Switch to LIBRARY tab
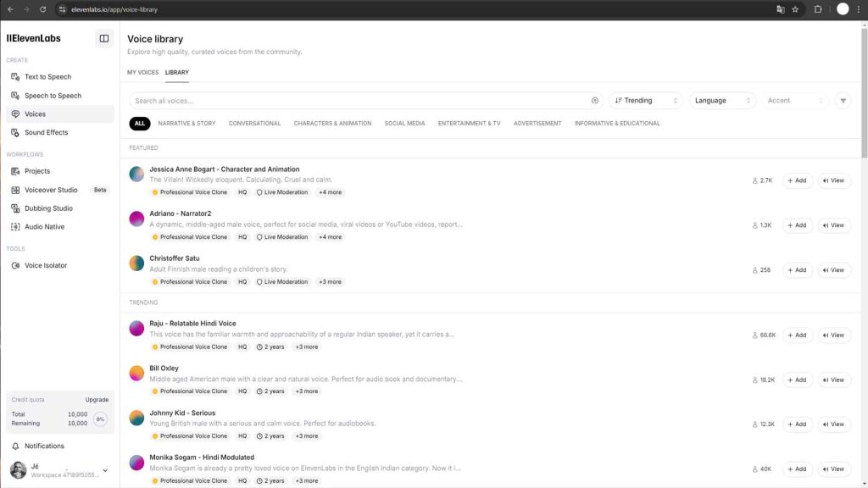 tap(177, 73)
